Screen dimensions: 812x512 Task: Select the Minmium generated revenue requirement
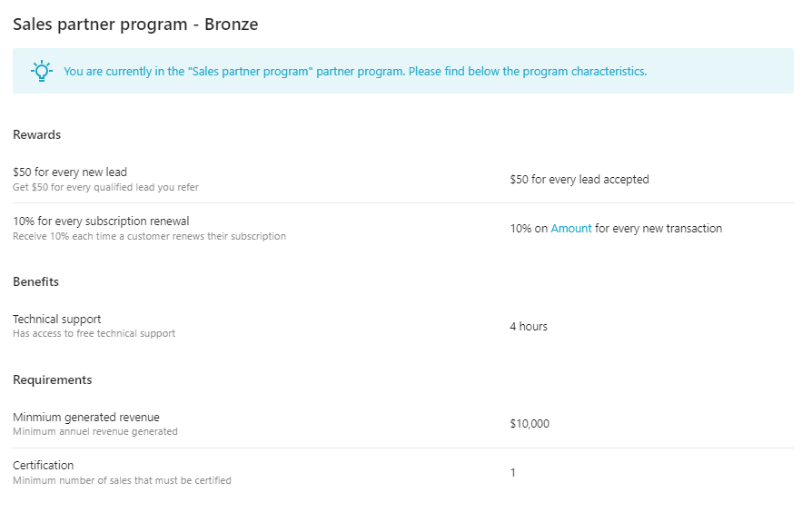pos(85,418)
